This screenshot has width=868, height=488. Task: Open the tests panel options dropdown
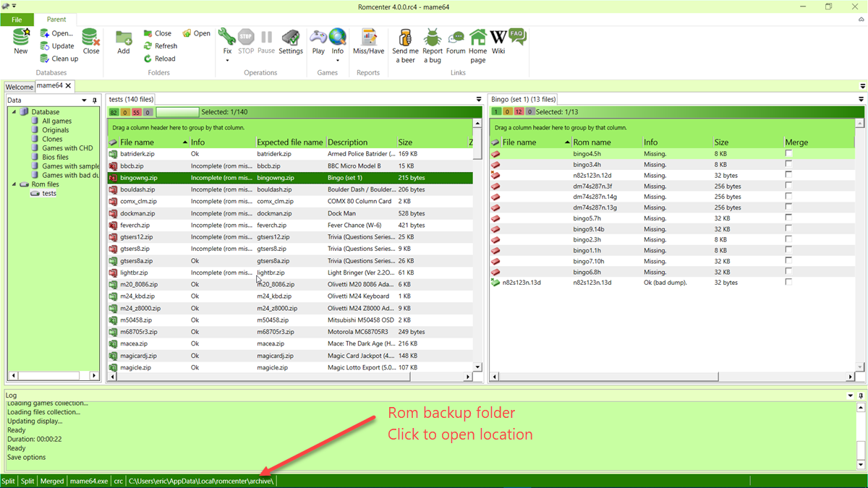[x=478, y=99]
